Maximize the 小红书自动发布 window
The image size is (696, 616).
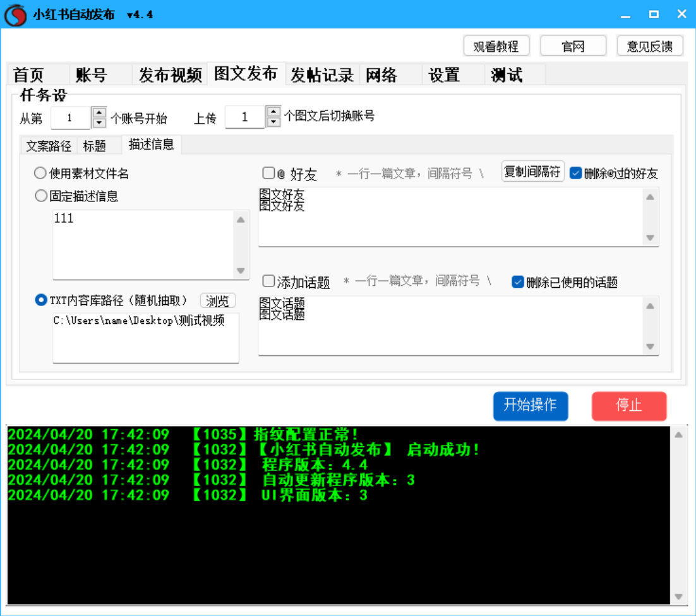[654, 15]
